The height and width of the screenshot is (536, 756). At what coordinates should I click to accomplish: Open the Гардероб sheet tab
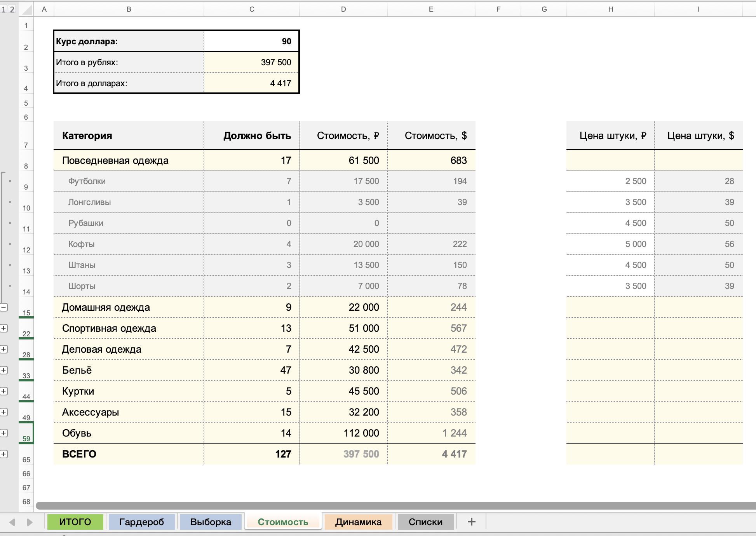(x=141, y=522)
